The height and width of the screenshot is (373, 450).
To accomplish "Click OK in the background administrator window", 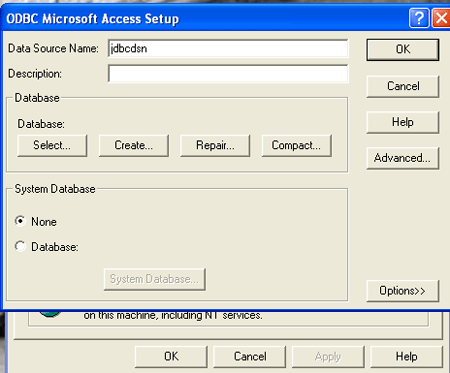I will point(171,357).
